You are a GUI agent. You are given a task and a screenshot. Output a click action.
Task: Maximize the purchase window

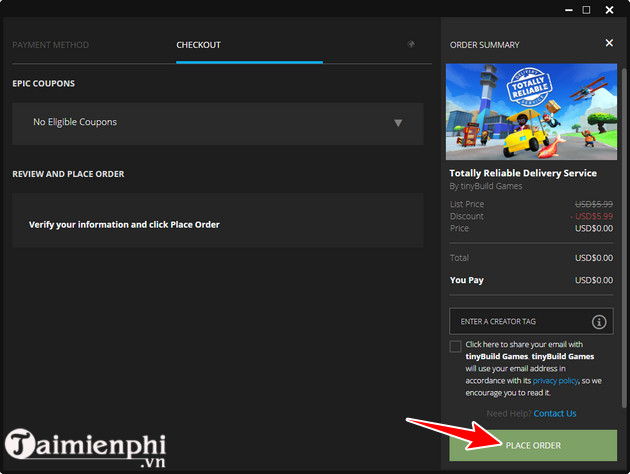pos(586,10)
